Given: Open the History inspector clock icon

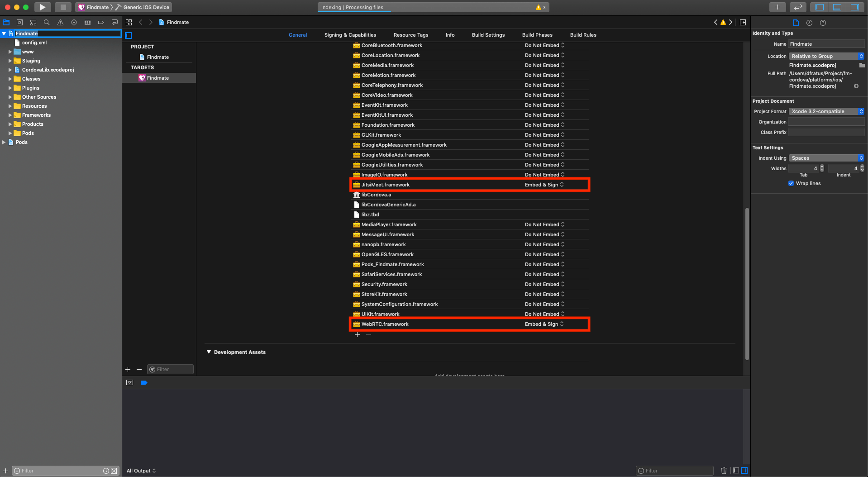Looking at the screenshot, I should pos(809,23).
